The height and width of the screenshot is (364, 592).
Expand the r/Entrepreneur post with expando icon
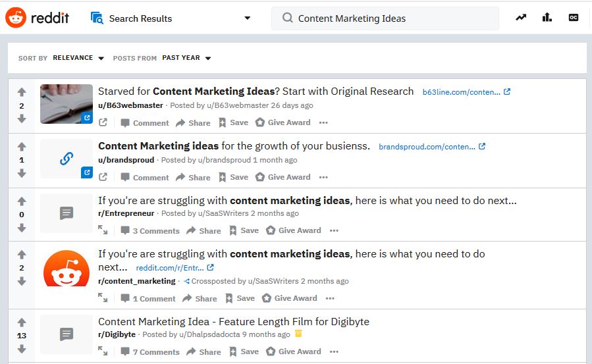click(x=103, y=230)
